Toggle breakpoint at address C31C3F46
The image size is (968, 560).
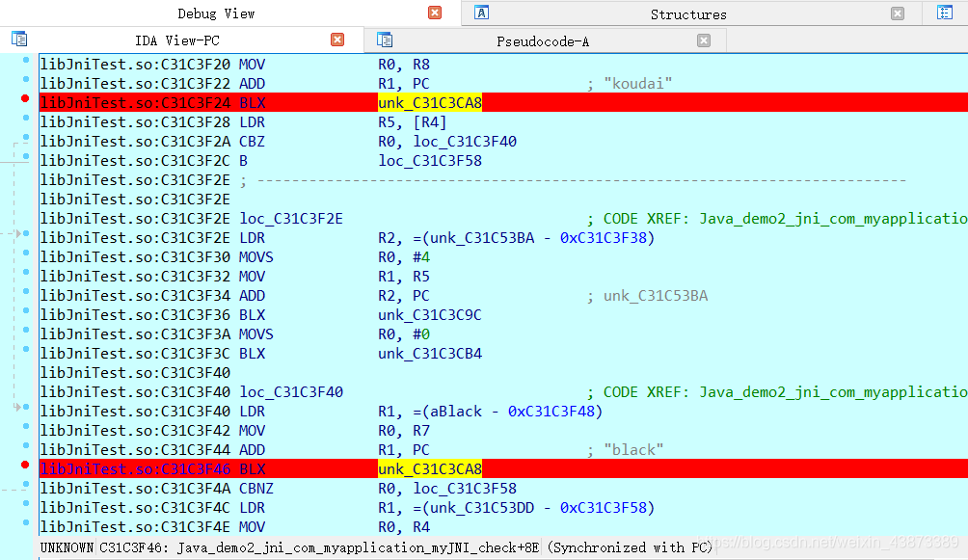25,465
